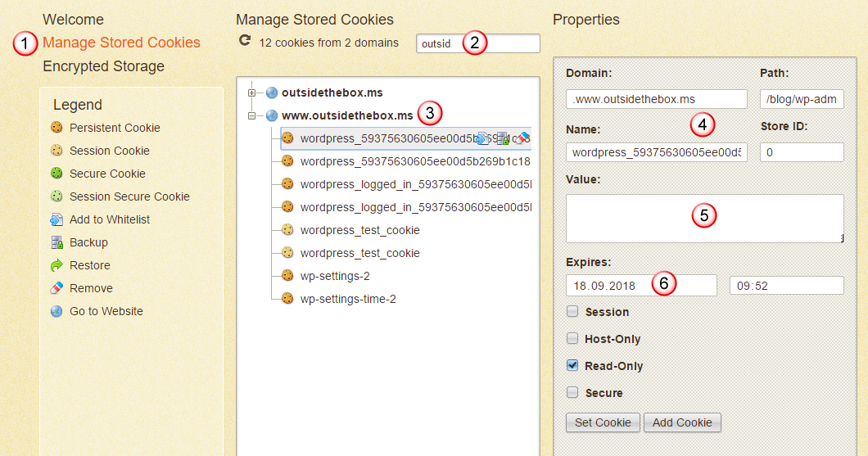Click remove eraser icon on selected cookie
Screen dimensions: 868x456
click(523, 138)
